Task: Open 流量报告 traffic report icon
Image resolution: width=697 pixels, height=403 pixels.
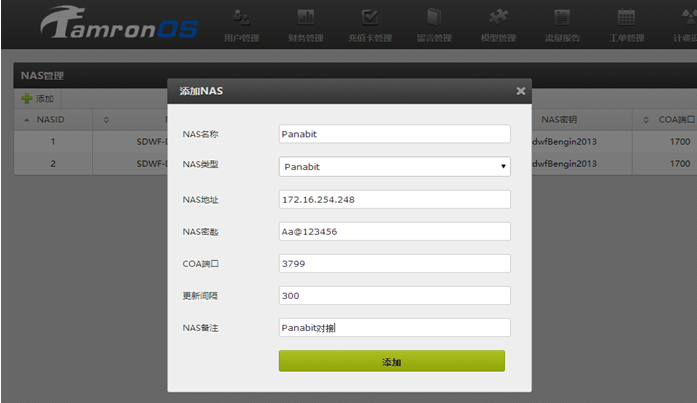Action: pyautogui.click(x=563, y=17)
